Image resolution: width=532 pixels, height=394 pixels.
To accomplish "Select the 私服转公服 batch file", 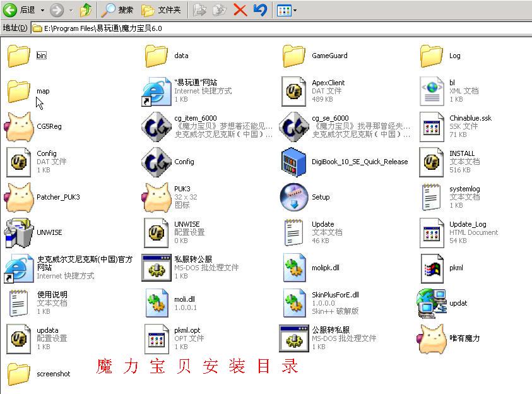I will click(x=191, y=268).
